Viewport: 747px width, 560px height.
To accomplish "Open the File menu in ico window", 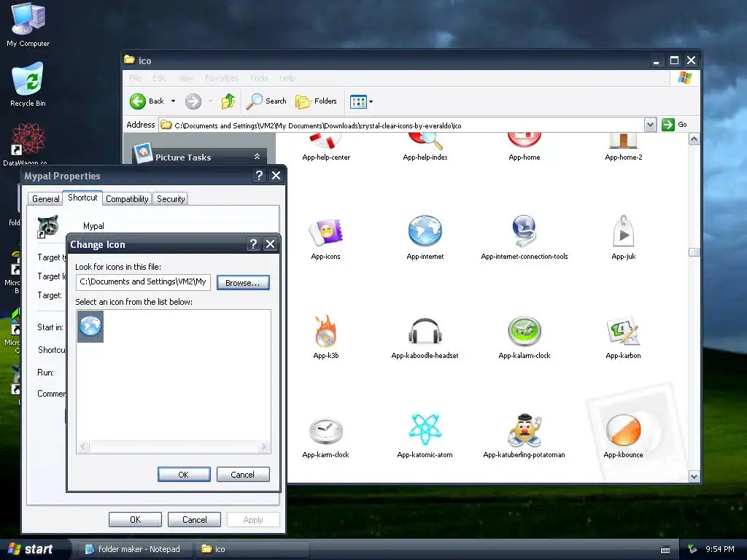I will click(135, 78).
